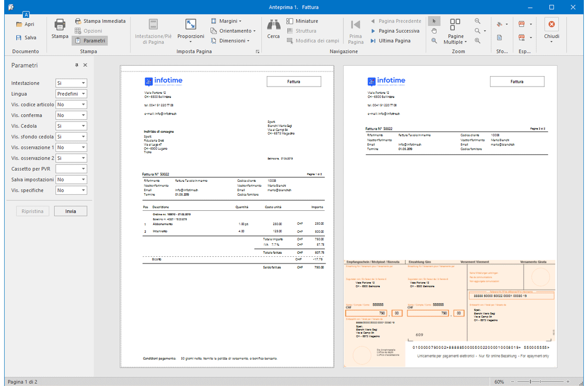588x386 pixels.
Task: Click the app icon in title bar
Action: 11,7
